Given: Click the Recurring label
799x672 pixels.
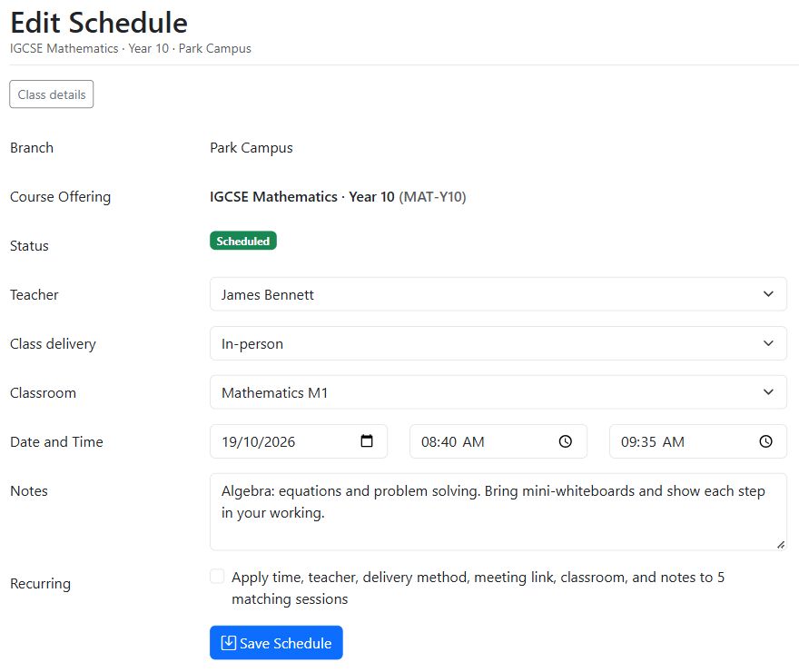Looking at the screenshot, I should click(x=40, y=583).
